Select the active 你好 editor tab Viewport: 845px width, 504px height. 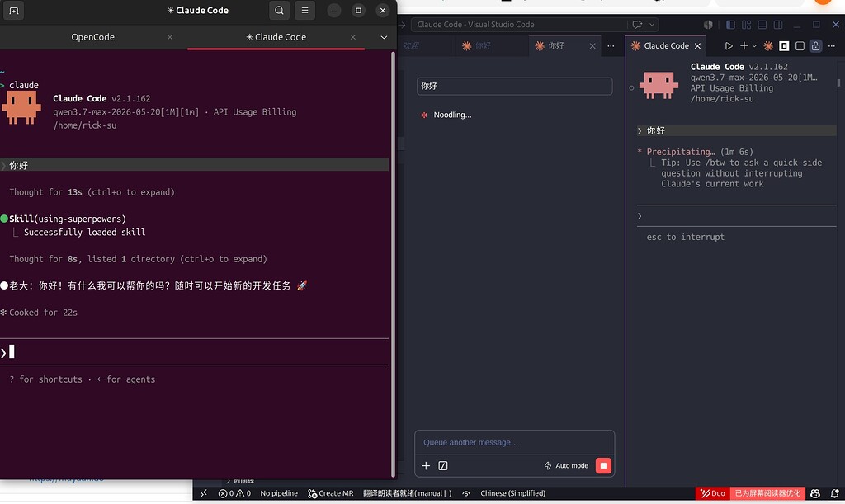555,45
